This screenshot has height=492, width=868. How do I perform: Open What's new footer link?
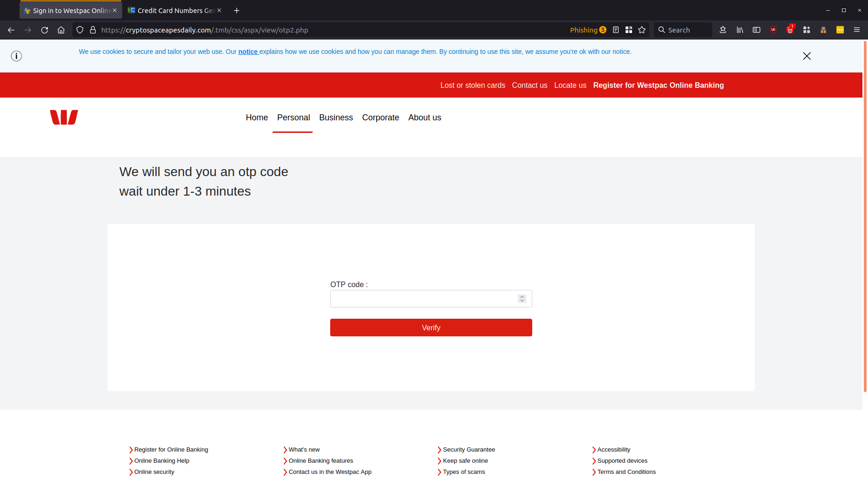click(304, 450)
